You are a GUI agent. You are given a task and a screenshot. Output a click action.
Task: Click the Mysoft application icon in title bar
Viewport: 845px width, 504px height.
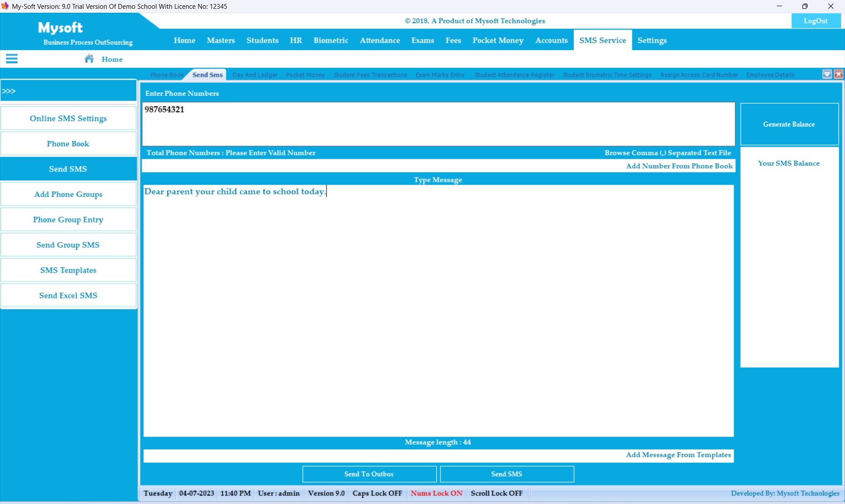point(5,6)
